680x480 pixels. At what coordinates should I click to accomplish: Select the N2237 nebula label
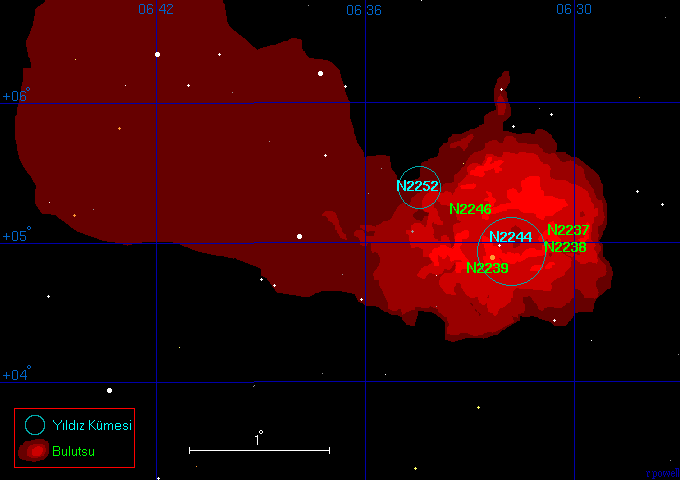[x=568, y=230]
